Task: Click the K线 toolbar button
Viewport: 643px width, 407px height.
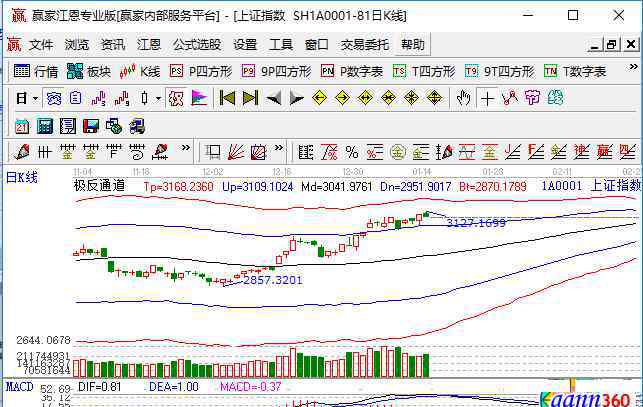Action: click(x=140, y=71)
